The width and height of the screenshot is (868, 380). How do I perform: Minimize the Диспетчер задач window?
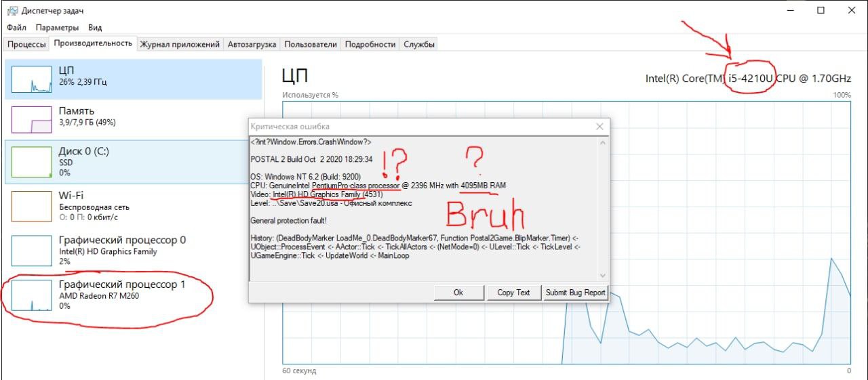click(x=791, y=10)
